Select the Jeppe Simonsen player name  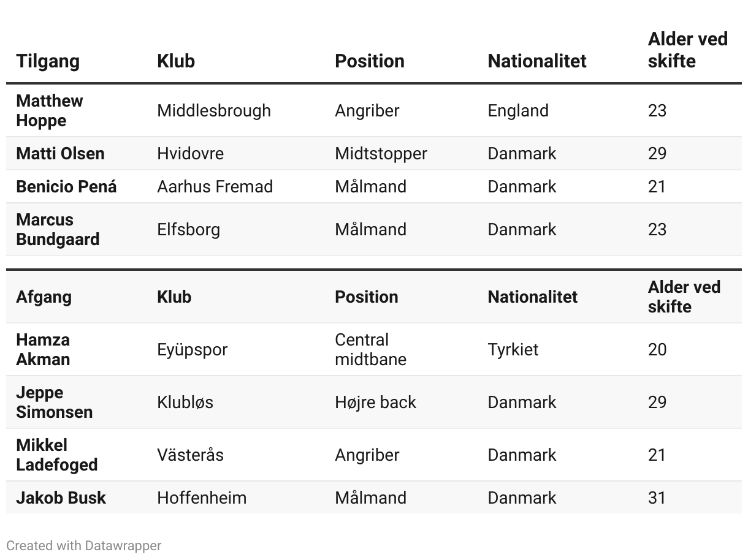(55, 402)
